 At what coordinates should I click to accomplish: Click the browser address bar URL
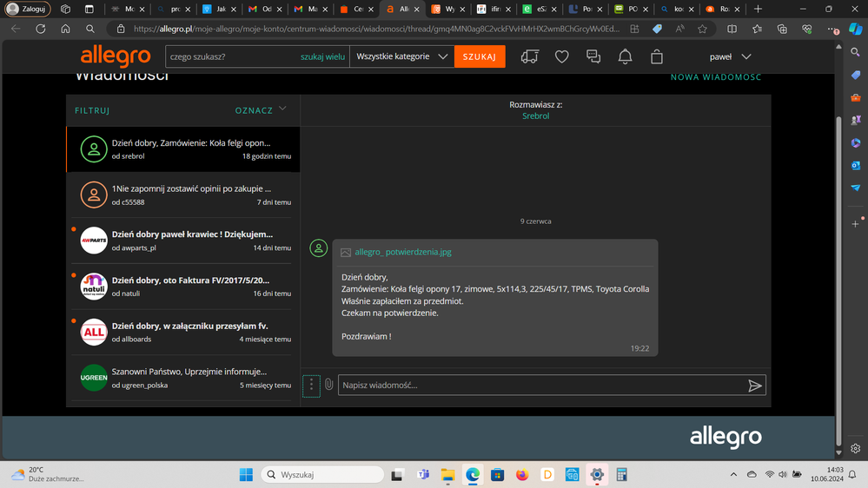376,29
